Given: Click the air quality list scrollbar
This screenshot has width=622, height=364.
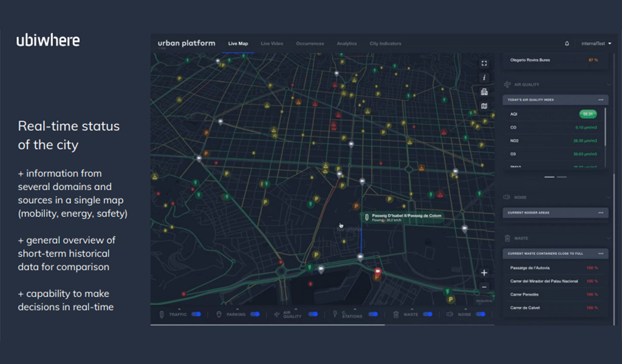Looking at the screenshot, I should click(606, 127).
